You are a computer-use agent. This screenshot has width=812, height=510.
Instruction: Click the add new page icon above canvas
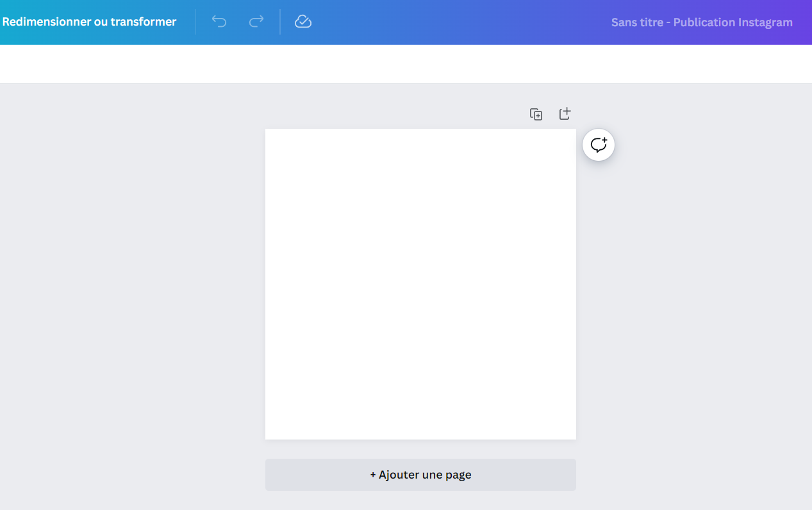565,114
